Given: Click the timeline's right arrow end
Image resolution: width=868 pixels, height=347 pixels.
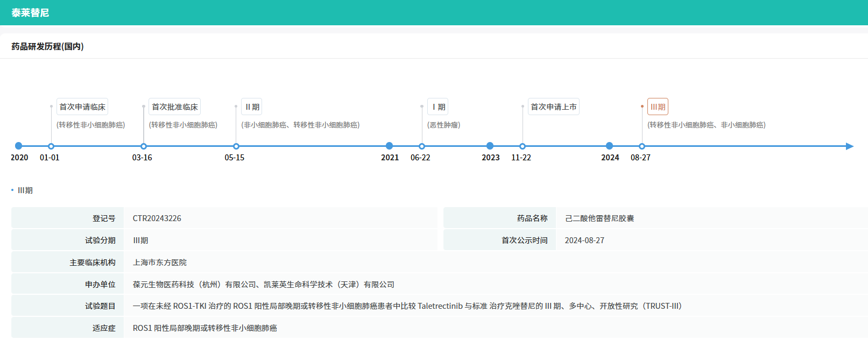Looking at the screenshot, I should click(850, 146).
